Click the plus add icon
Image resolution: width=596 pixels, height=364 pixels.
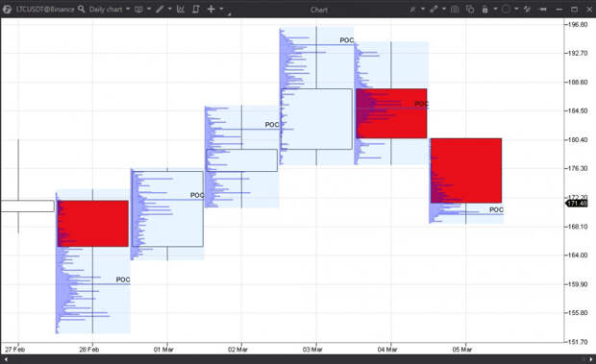(211, 9)
